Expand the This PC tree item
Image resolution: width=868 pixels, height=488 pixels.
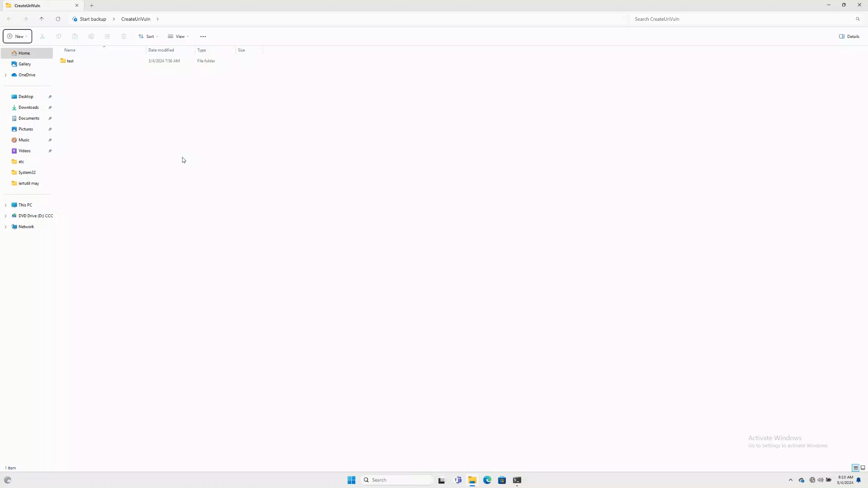point(5,204)
